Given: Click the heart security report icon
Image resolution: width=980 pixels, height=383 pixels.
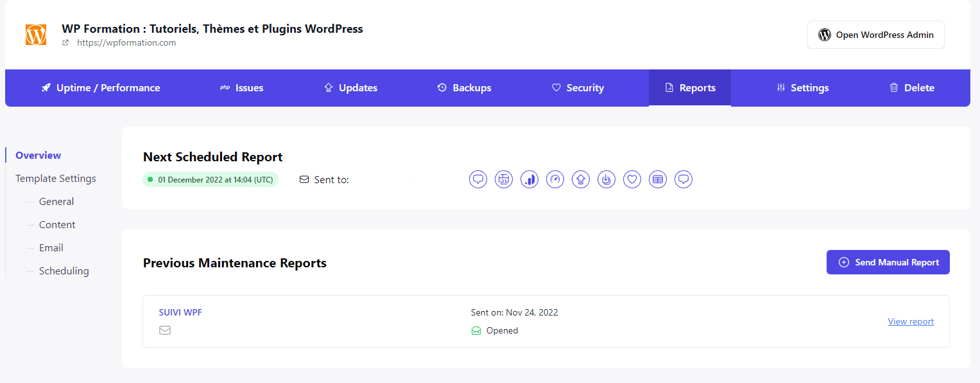Looking at the screenshot, I should pyautogui.click(x=632, y=179).
